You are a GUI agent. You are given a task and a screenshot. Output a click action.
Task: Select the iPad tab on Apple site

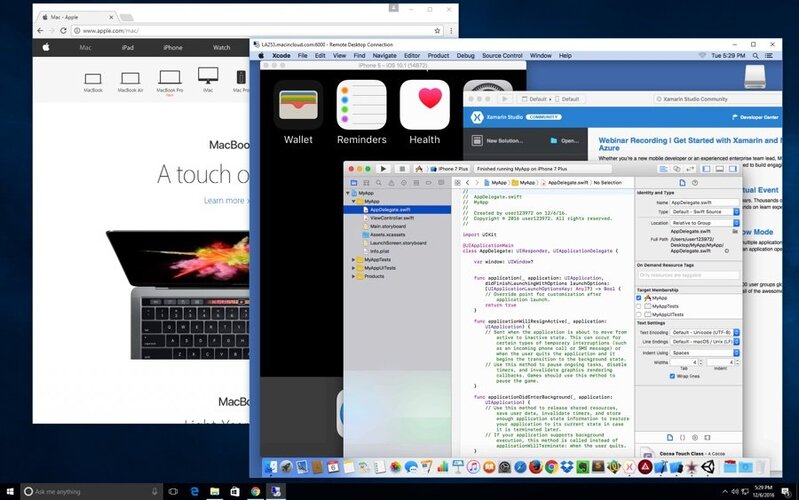127,47
